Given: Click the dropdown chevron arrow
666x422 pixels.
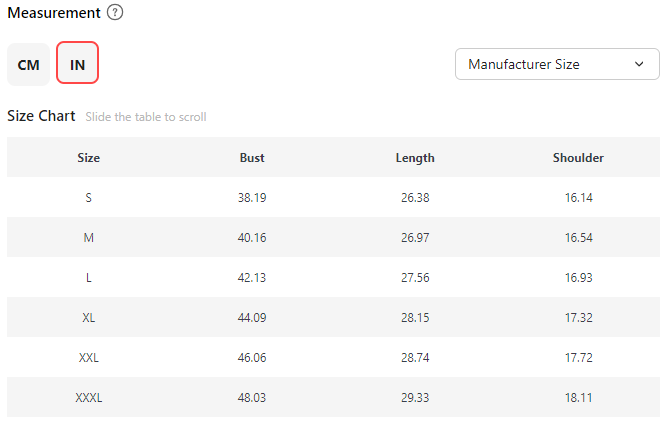Looking at the screenshot, I should click(639, 64).
